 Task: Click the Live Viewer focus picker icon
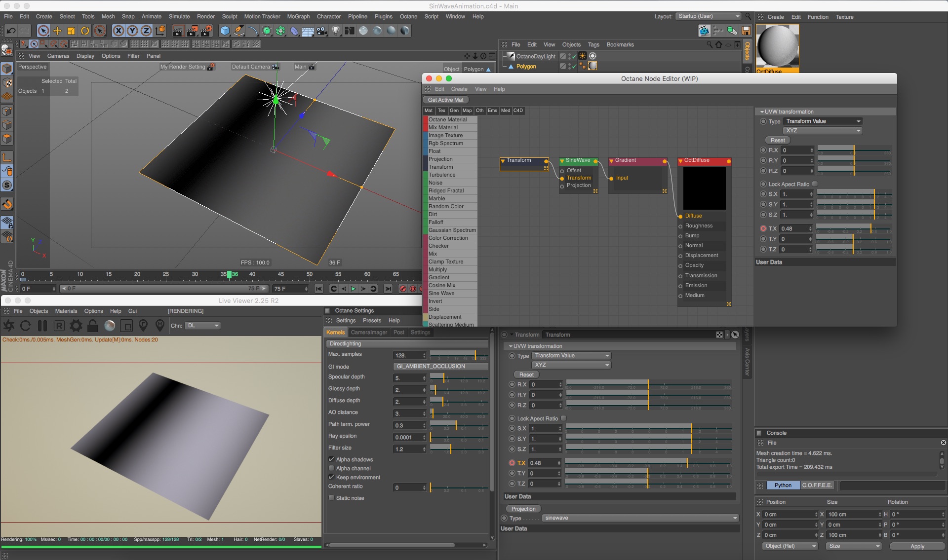click(x=143, y=326)
